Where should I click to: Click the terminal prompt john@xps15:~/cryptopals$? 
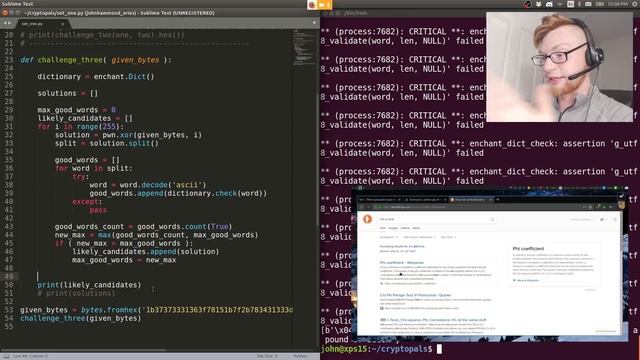tap(376, 349)
